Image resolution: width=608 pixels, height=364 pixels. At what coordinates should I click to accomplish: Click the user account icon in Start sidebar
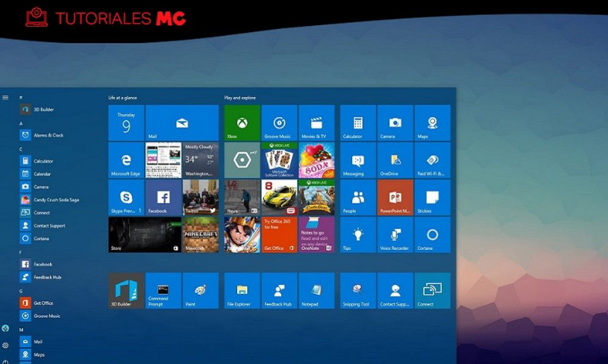tap(5, 328)
